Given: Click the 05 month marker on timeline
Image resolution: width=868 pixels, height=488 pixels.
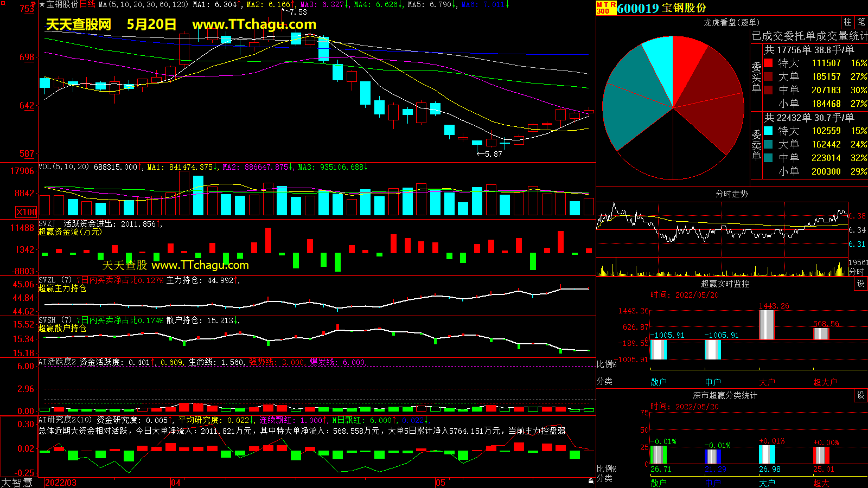Looking at the screenshot, I should (x=440, y=483).
